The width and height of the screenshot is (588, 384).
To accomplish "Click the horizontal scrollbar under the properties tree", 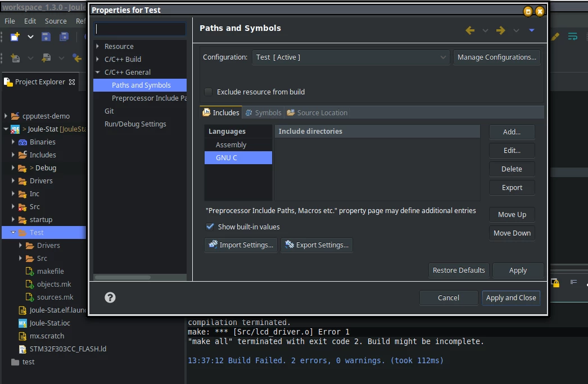I will point(123,278).
